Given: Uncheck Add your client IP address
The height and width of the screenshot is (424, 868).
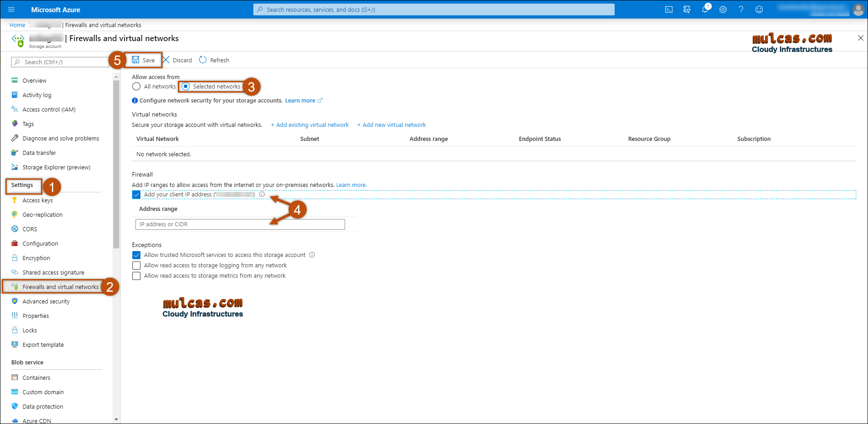Looking at the screenshot, I should [x=136, y=195].
